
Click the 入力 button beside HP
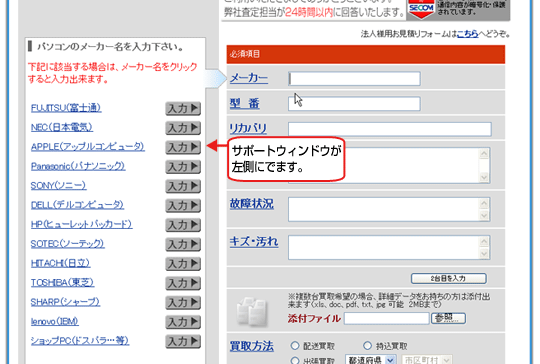click(183, 225)
